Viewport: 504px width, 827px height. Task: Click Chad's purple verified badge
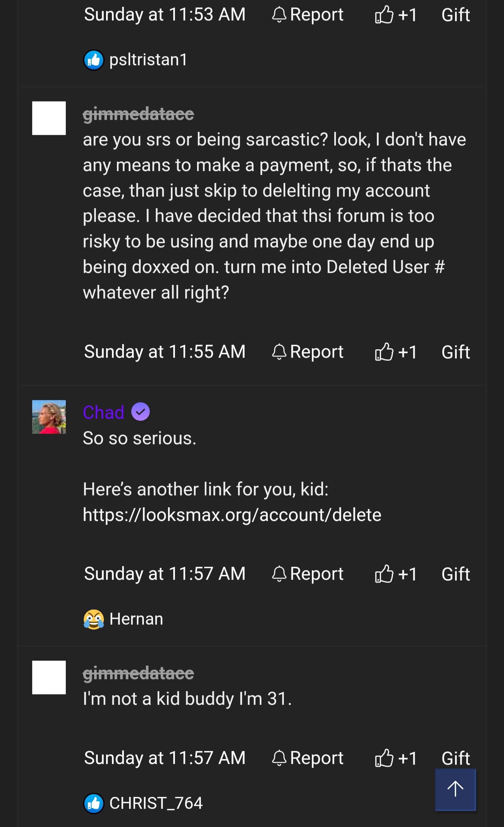coord(140,412)
